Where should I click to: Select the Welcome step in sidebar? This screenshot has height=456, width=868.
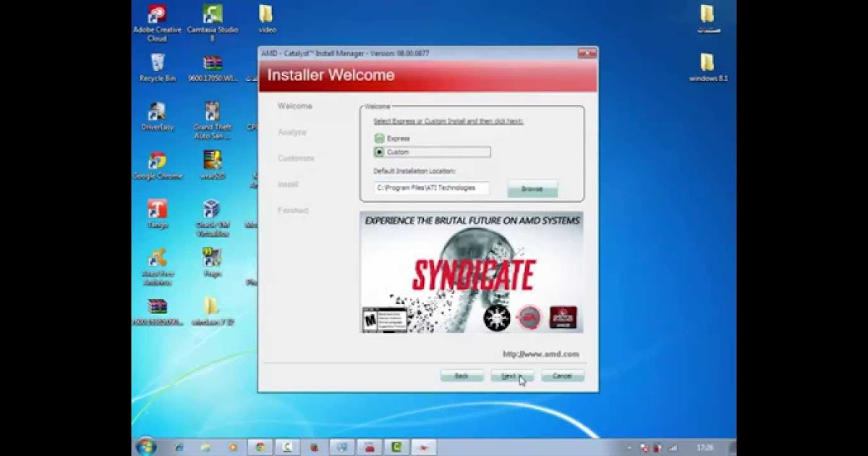tap(295, 106)
